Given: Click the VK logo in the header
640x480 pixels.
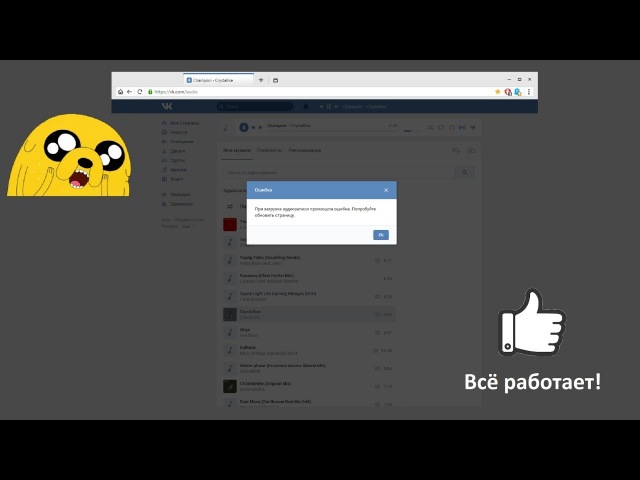Looking at the screenshot, I should 167,106.
